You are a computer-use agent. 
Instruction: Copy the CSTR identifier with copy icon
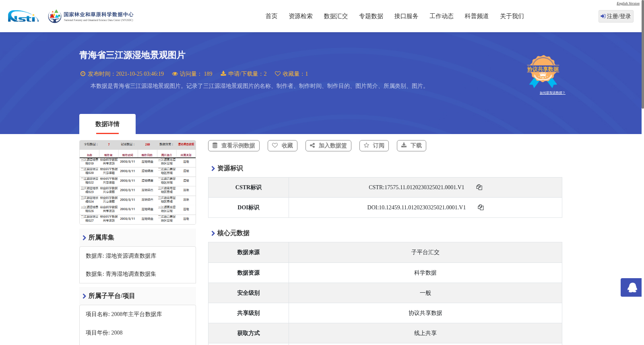click(479, 187)
